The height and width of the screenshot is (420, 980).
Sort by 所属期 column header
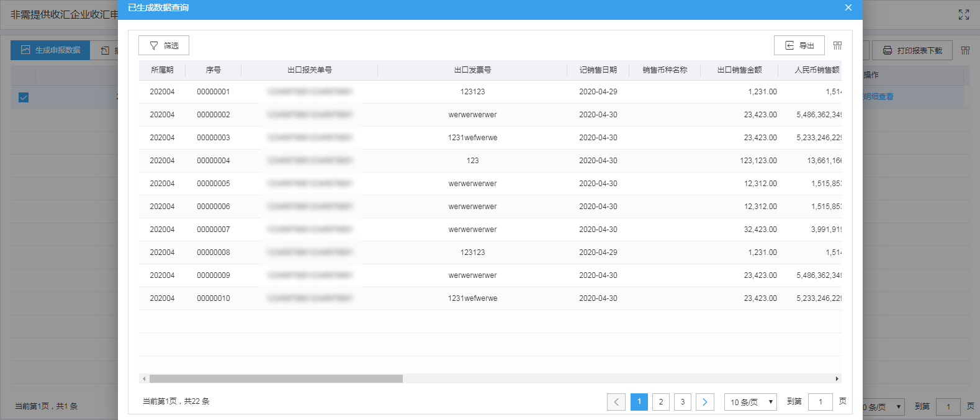tap(162, 70)
